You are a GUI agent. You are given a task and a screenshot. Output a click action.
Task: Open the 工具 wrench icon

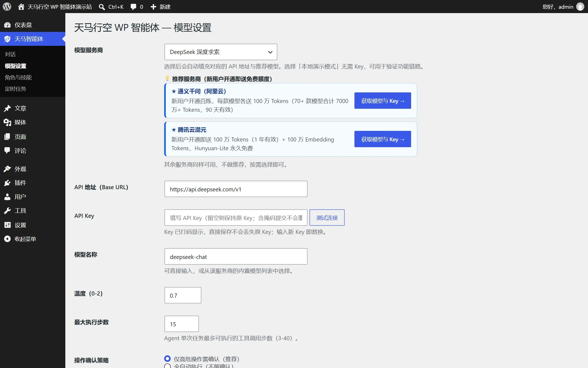click(7, 211)
